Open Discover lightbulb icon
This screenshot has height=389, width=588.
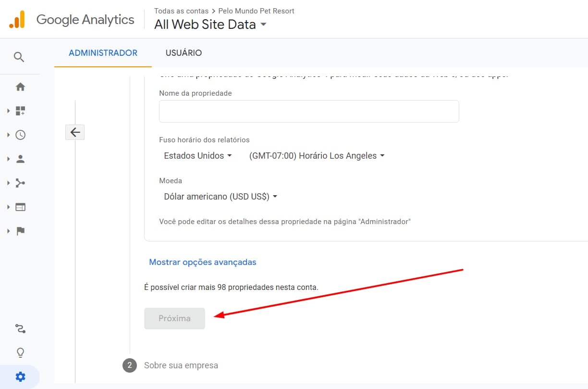[x=20, y=353]
